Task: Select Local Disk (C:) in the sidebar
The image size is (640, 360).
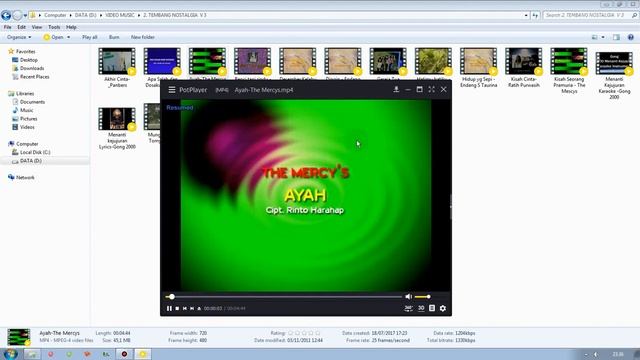Action: pyautogui.click(x=35, y=152)
